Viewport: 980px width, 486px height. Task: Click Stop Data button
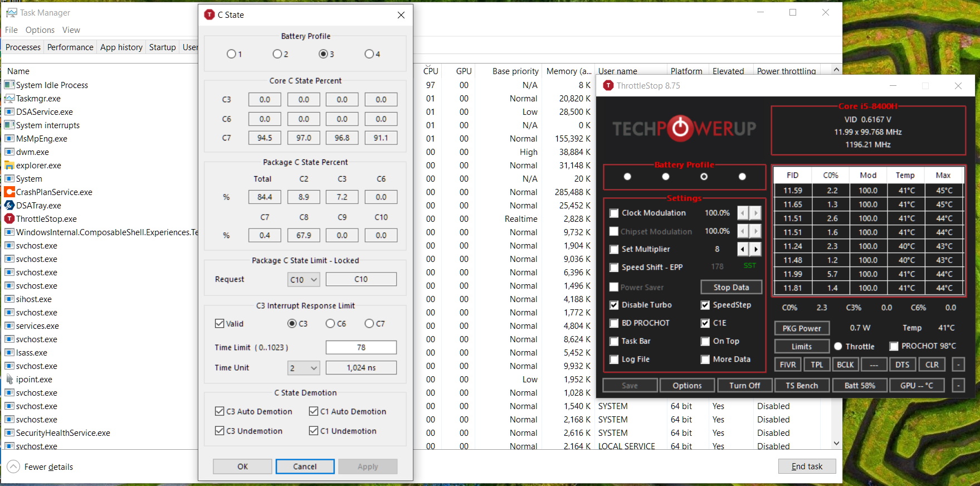click(x=731, y=287)
